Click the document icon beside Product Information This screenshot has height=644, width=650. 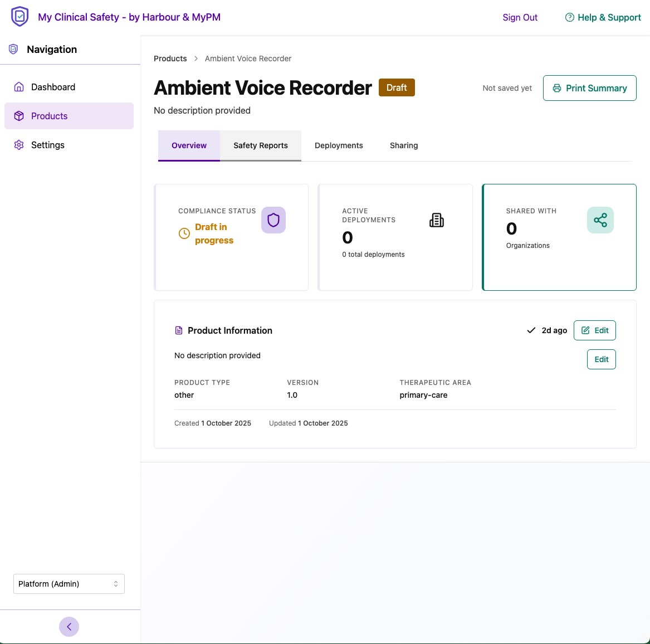click(x=179, y=330)
